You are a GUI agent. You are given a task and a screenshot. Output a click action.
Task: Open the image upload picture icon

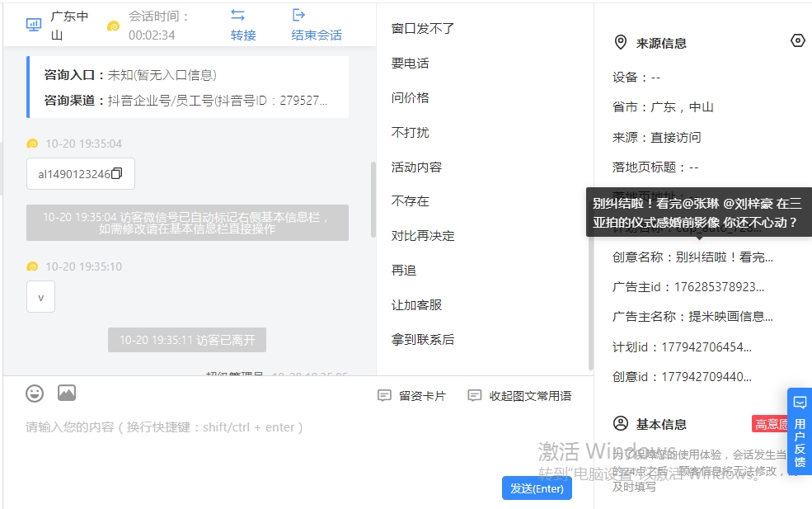point(66,393)
